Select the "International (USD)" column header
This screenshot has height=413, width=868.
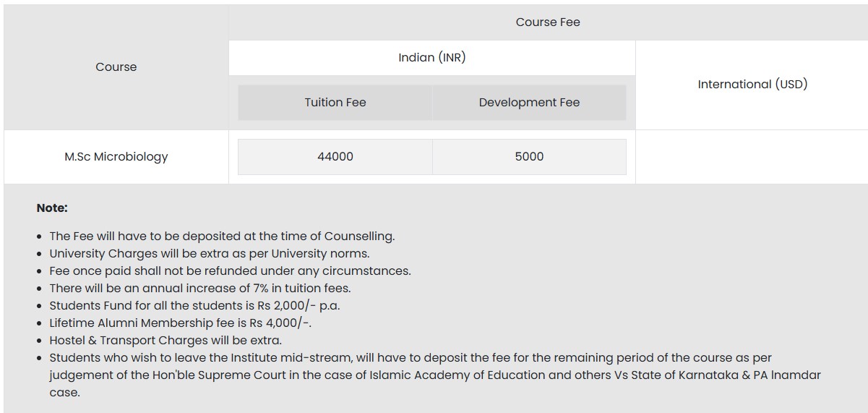752,85
